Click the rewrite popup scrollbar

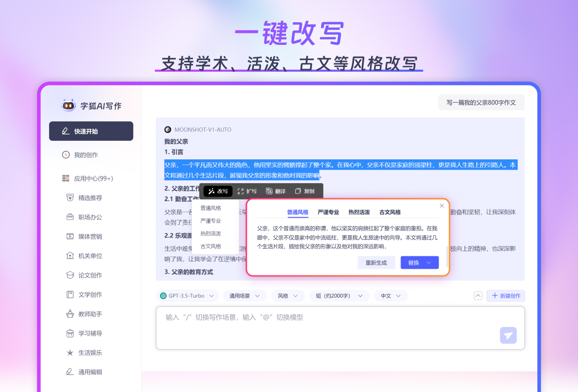447,256
